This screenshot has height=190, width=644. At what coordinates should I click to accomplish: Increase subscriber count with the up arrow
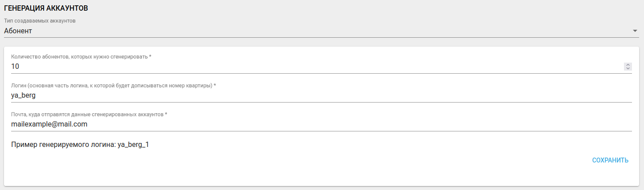[628, 64]
